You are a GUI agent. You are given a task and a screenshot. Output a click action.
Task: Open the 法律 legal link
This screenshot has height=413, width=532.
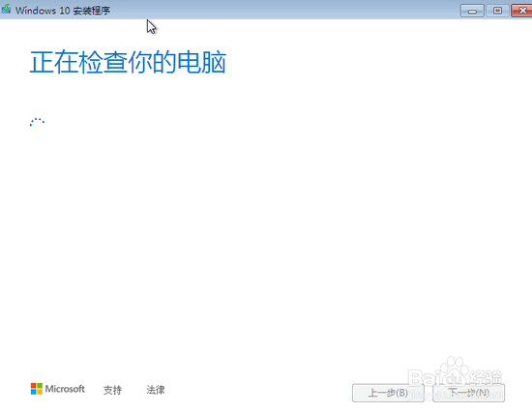156,390
